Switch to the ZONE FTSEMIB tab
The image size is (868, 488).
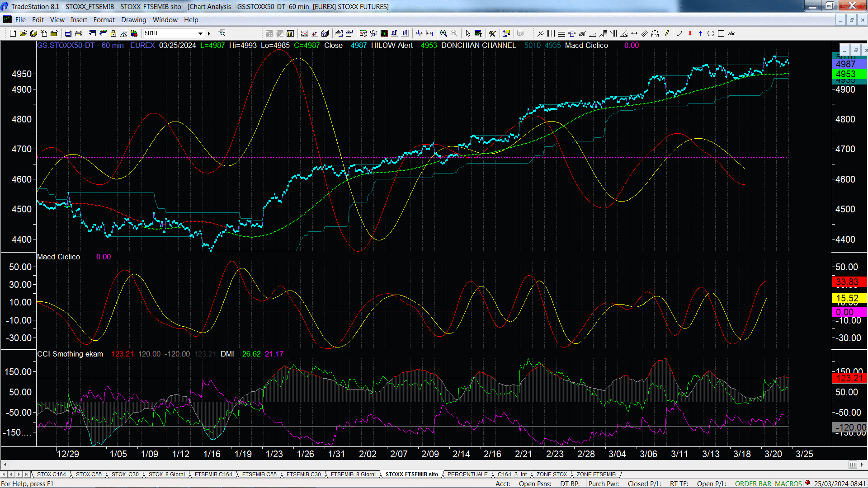point(596,474)
